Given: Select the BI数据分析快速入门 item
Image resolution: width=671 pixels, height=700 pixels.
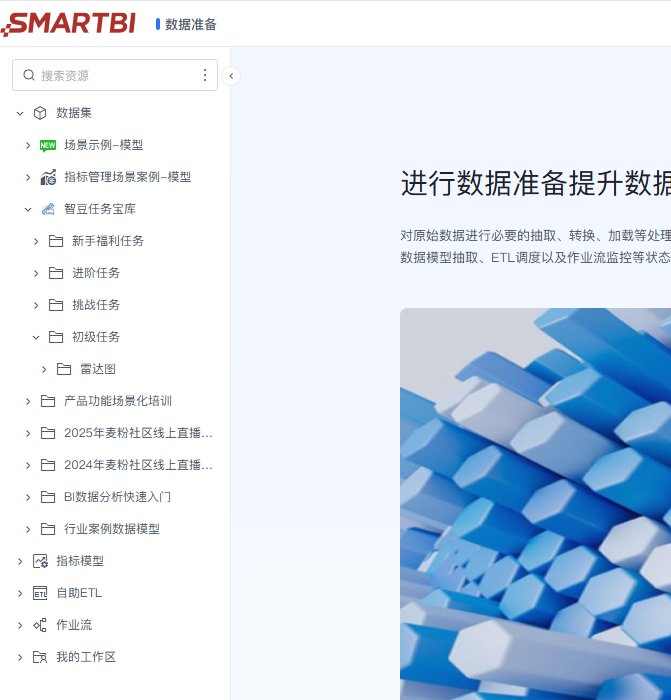Looking at the screenshot, I should point(115,497).
